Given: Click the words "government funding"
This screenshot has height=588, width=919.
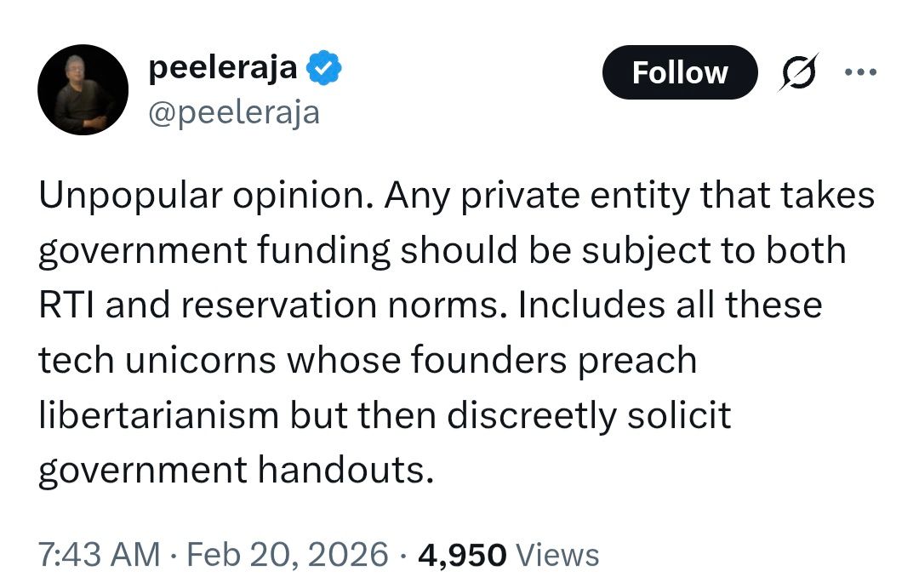Looking at the screenshot, I should pos(216,251).
